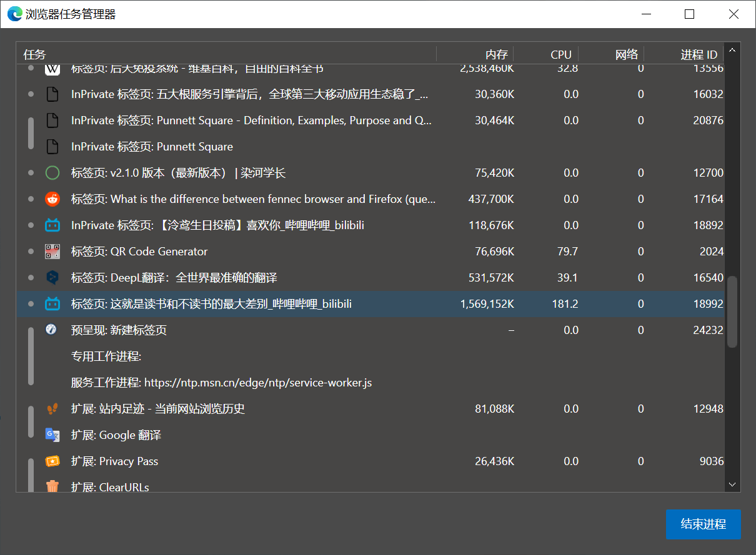Click scrollbar down arrow
The image size is (756, 555).
732,484
